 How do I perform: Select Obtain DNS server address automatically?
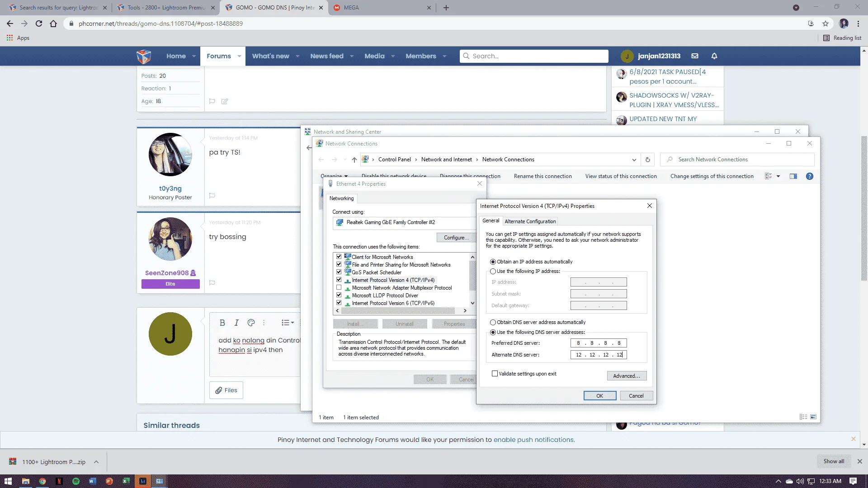click(493, 323)
